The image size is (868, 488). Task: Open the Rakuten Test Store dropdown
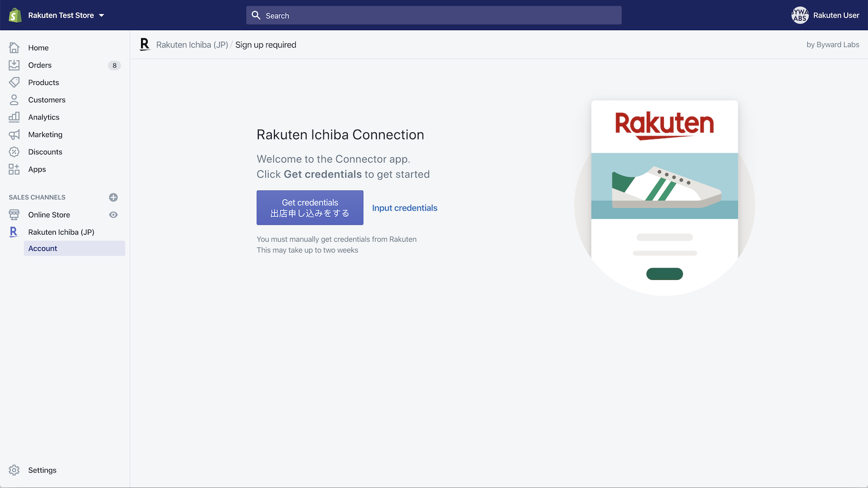point(66,15)
